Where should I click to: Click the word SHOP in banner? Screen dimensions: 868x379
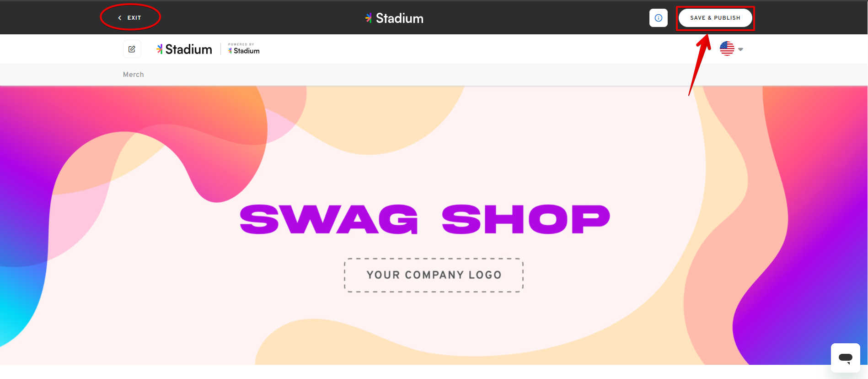(525, 219)
